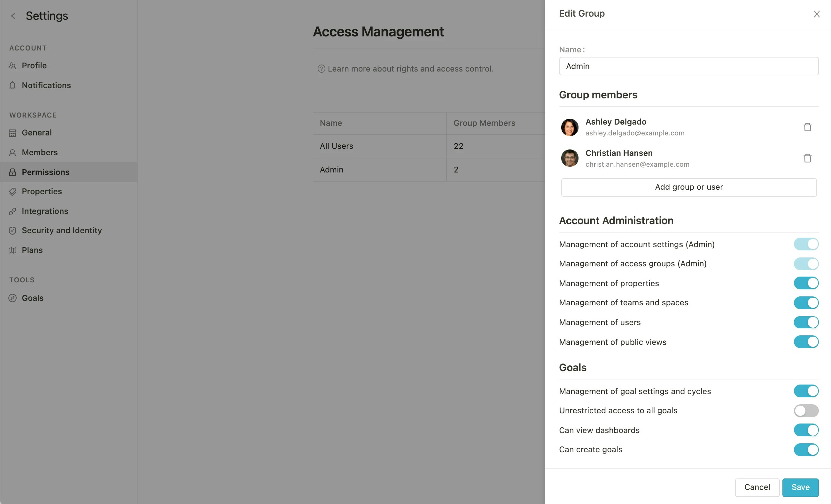Viewport: 831px width, 504px height.
Task: Open the Plans settings section
Action: 32,250
